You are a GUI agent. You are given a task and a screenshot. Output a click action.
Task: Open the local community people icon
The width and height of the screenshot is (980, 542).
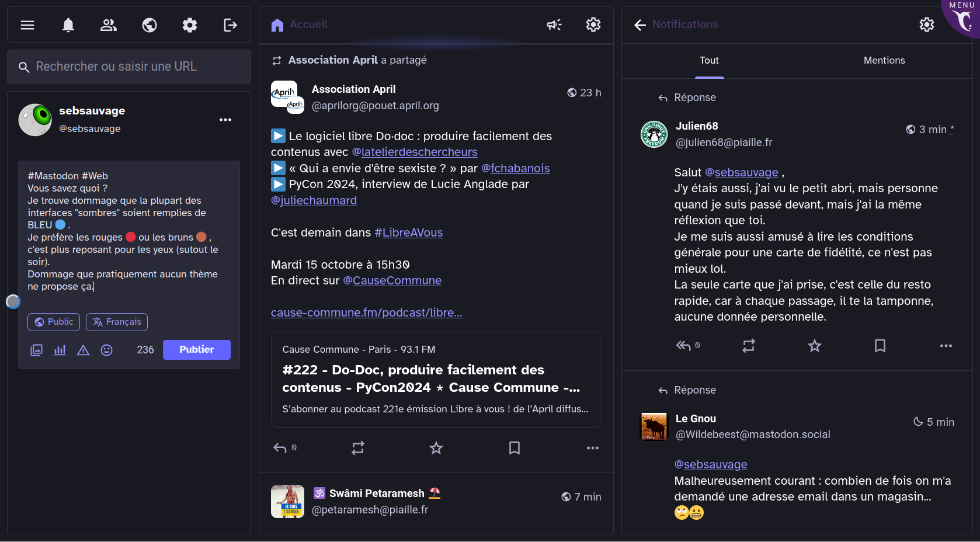tap(109, 25)
